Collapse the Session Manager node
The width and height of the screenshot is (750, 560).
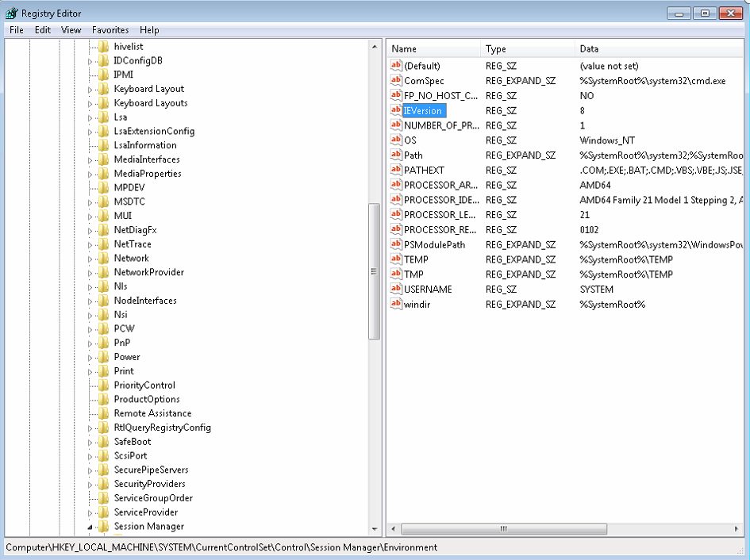pyautogui.click(x=90, y=527)
